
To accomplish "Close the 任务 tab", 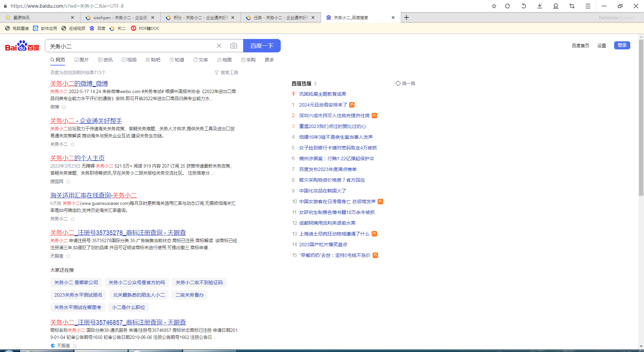I will [x=313, y=17].
